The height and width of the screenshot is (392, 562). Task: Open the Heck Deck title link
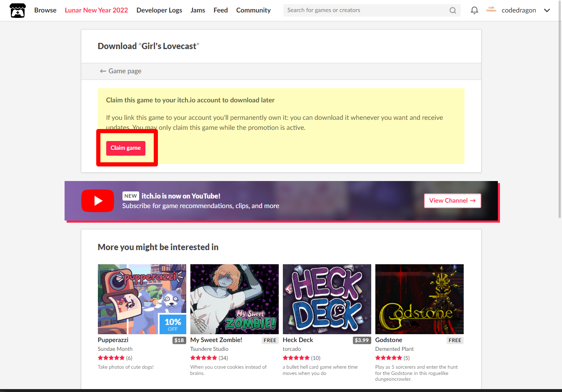point(298,340)
